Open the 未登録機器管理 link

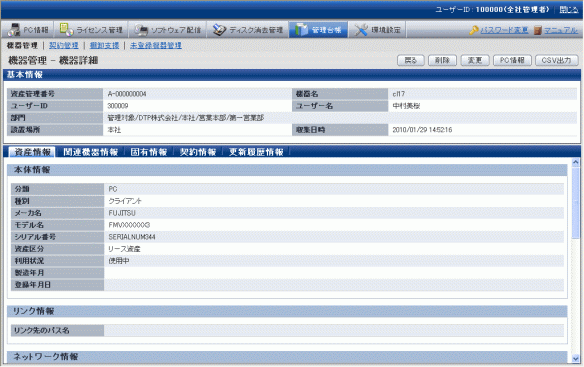point(156,45)
